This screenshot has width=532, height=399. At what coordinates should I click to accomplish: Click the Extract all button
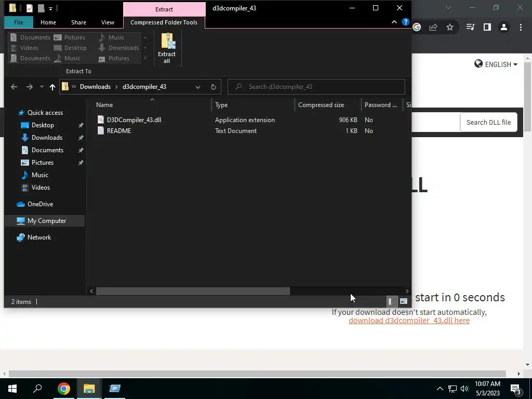(x=167, y=48)
